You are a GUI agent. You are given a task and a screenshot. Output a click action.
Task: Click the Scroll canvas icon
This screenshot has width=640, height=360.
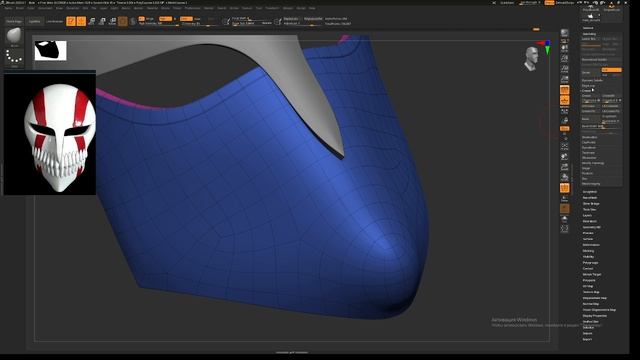point(564,49)
